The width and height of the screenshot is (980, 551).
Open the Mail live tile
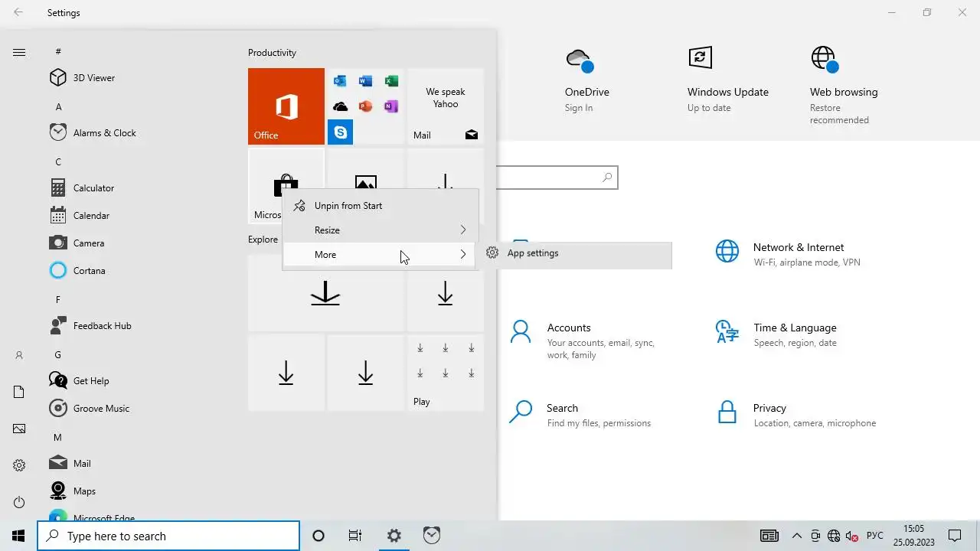tap(446, 106)
